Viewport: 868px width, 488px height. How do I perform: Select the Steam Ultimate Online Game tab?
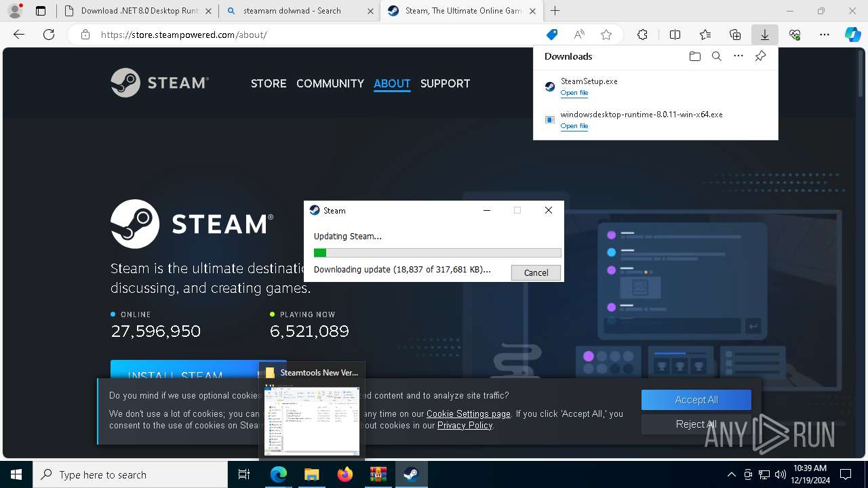click(x=461, y=11)
